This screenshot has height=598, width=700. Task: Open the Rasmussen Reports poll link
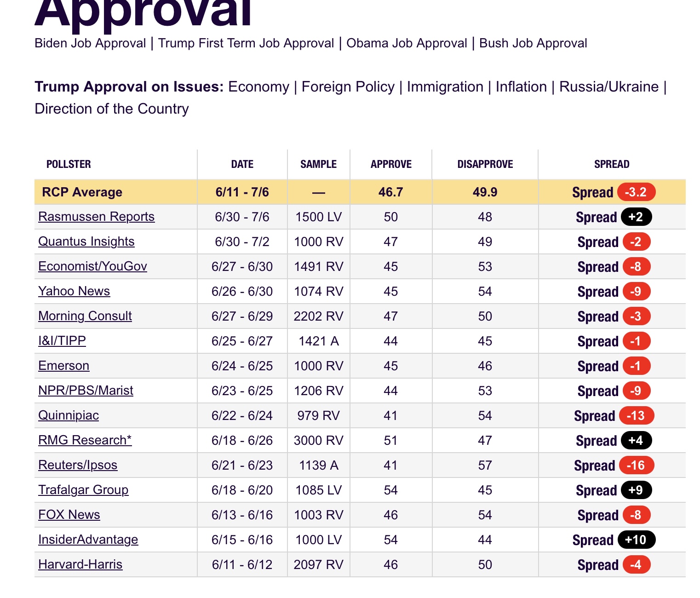97,217
